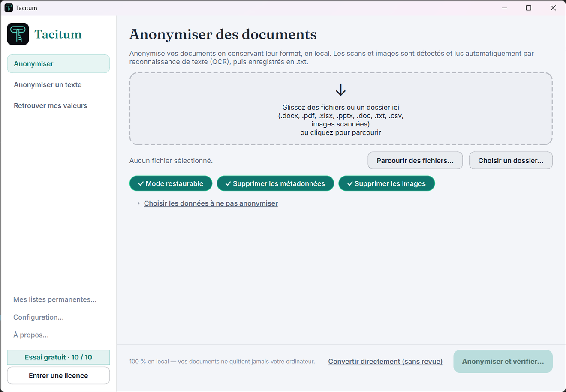Click Anonymiser et vérifier button
This screenshot has height=392, width=566.
(503, 362)
